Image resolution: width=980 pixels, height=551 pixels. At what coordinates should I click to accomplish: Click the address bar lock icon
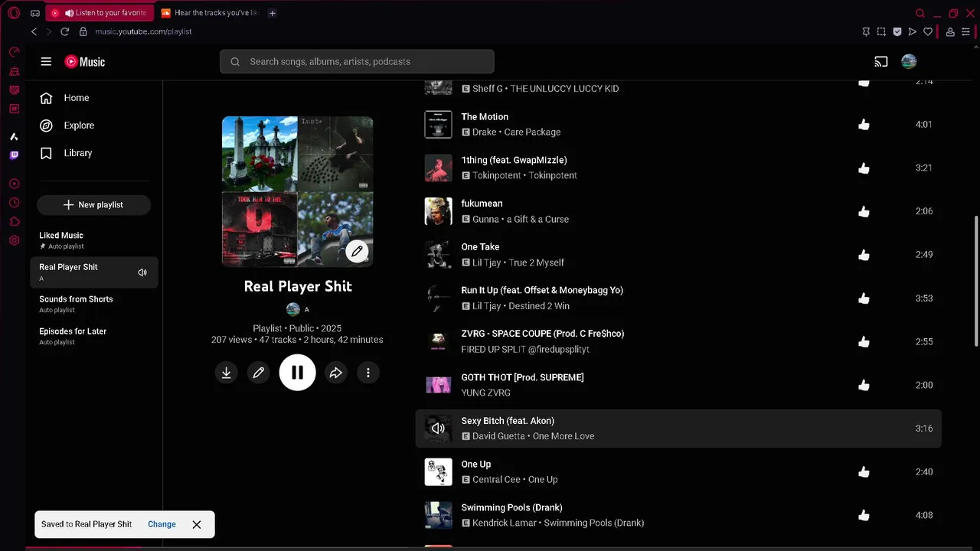(83, 31)
